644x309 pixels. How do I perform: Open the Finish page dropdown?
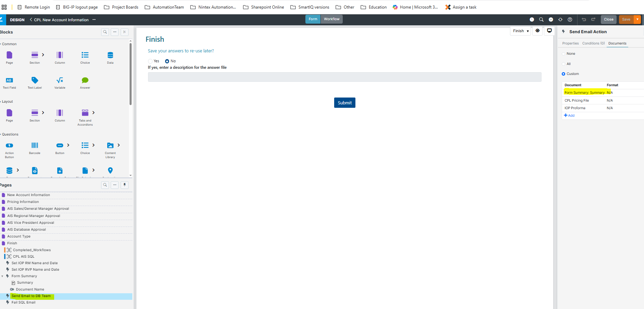pyautogui.click(x=521, y=31)
